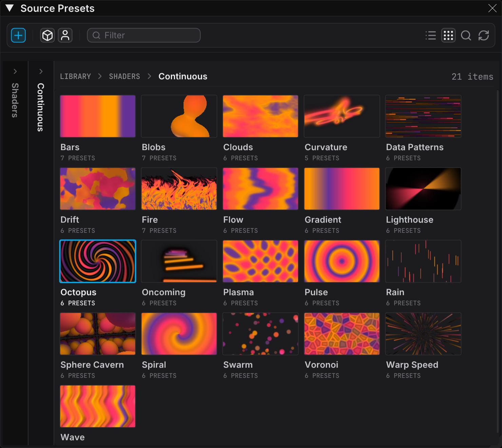Select the Data Patterns shader thumbnail
The height and width of the screenshot is (448, 502).
(423, 116)
